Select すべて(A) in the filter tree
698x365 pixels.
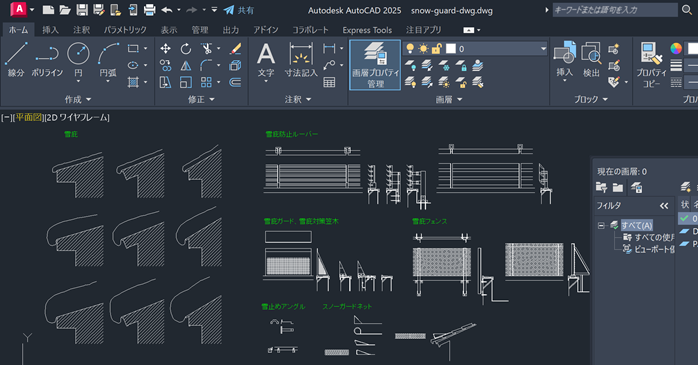pyautogui.click(x=637, y=225)
